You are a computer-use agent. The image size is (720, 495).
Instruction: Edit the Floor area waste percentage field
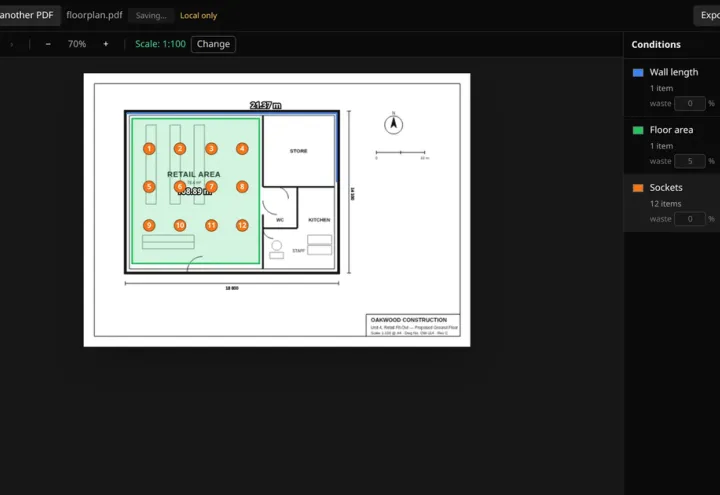point(690,161)
